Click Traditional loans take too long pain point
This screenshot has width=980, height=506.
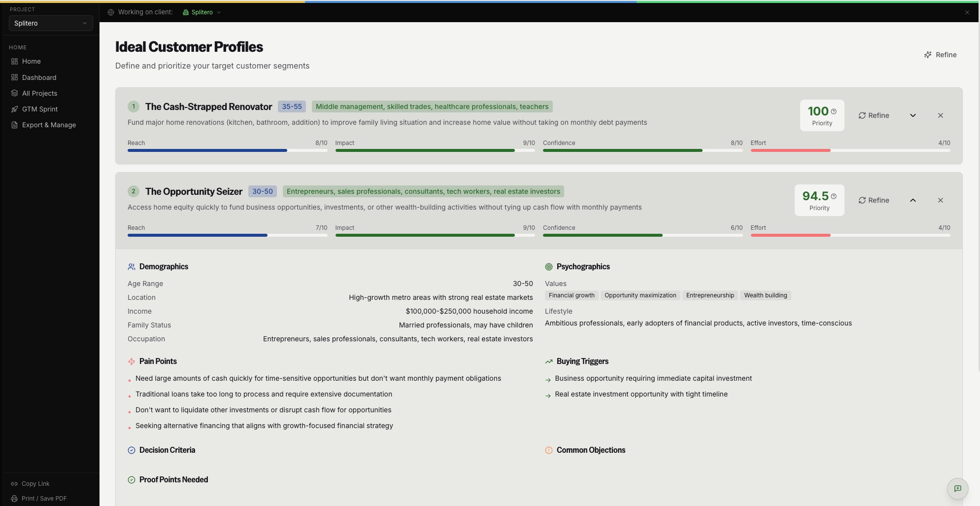(x=264, y=394)
